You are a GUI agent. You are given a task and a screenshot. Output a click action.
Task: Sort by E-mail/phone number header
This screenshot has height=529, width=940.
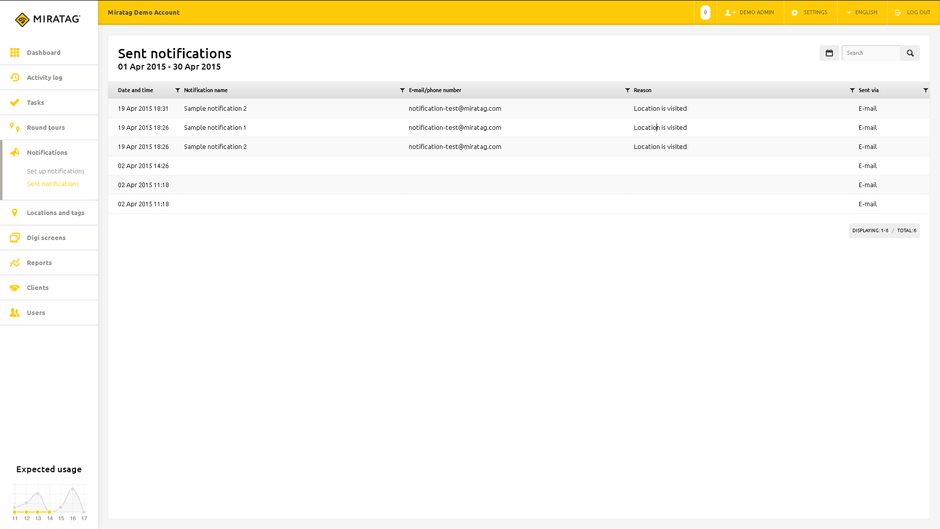pyautogui.click(x=435, y=90)
